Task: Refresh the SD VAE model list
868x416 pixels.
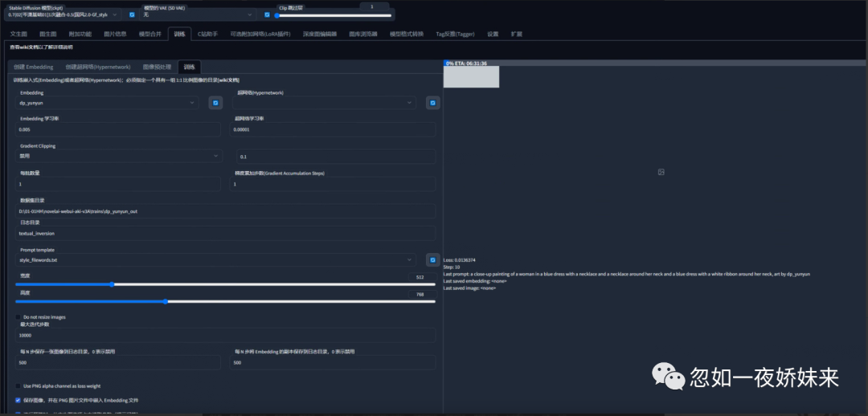Action: [267, 14]
